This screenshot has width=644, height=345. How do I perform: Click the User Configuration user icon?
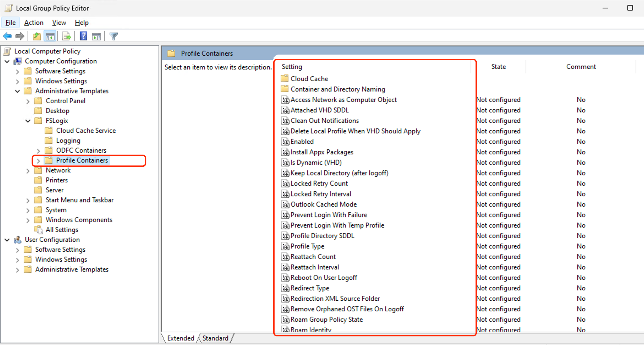pyautogui.click(x=18, y=240)
